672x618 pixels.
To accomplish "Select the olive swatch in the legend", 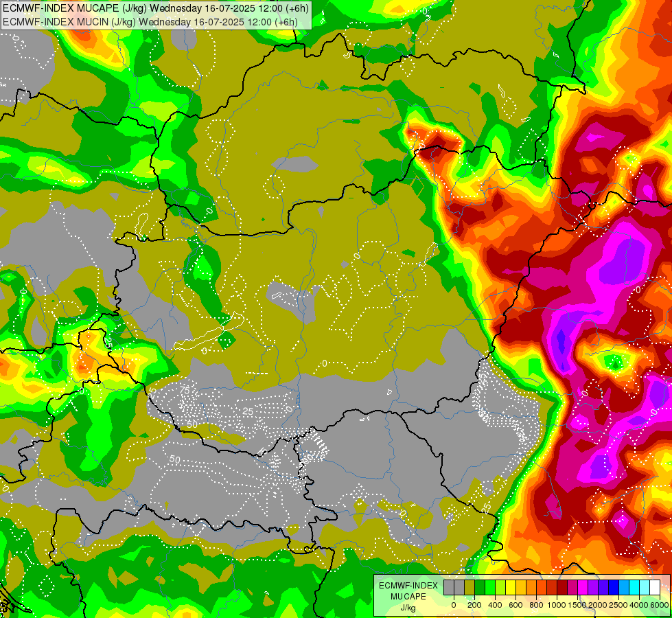I will (470, 587).
